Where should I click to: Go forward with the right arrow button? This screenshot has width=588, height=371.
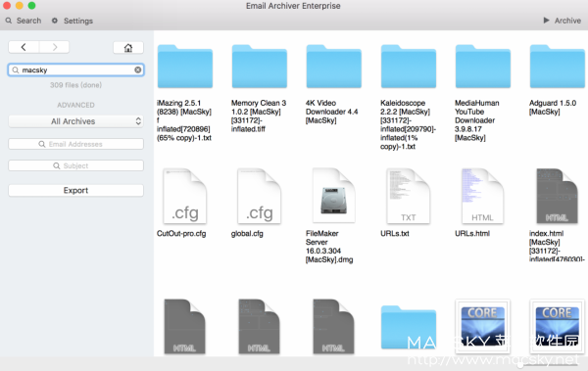click(54, 47)
